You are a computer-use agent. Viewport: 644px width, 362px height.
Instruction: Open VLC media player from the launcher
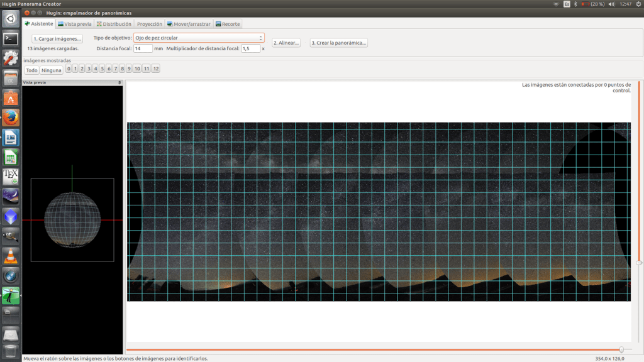pyautogui.click(x=11, y=256)
